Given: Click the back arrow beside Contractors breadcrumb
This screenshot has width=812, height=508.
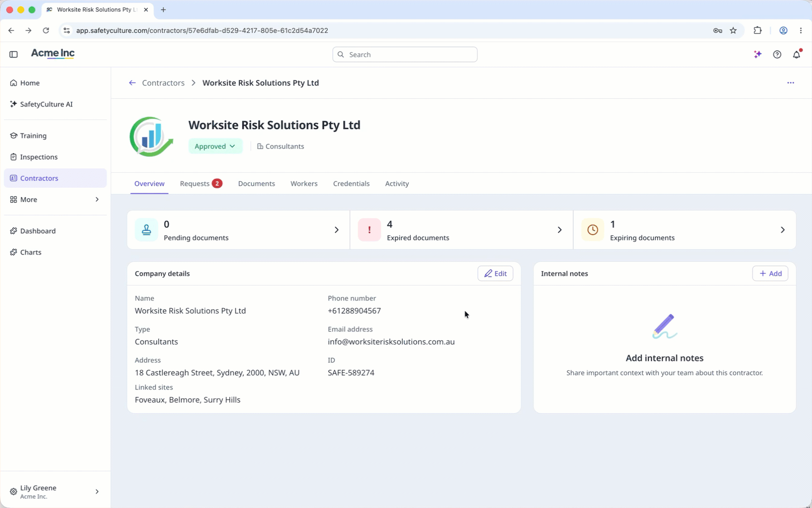Looking at the screenshot, I should point(132,83).
